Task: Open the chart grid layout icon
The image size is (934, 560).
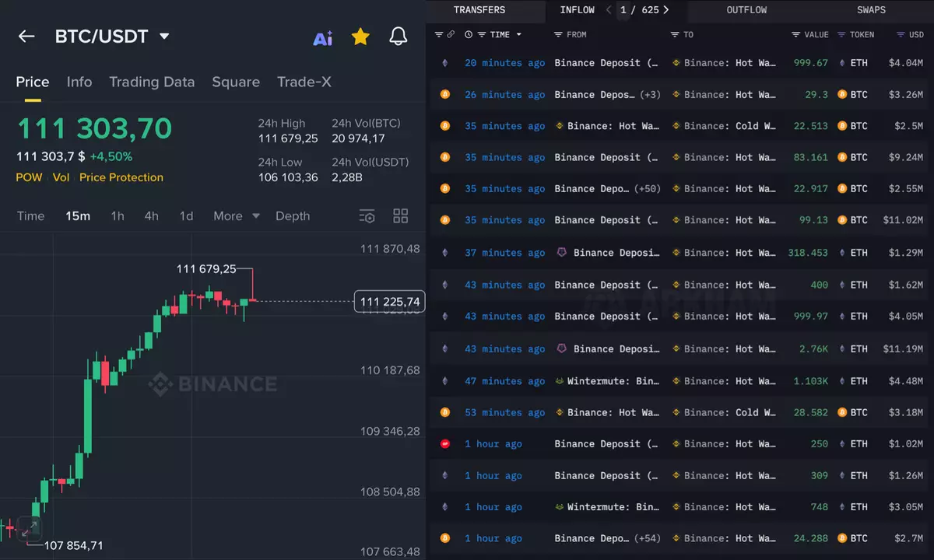Action: click(401, 216)
